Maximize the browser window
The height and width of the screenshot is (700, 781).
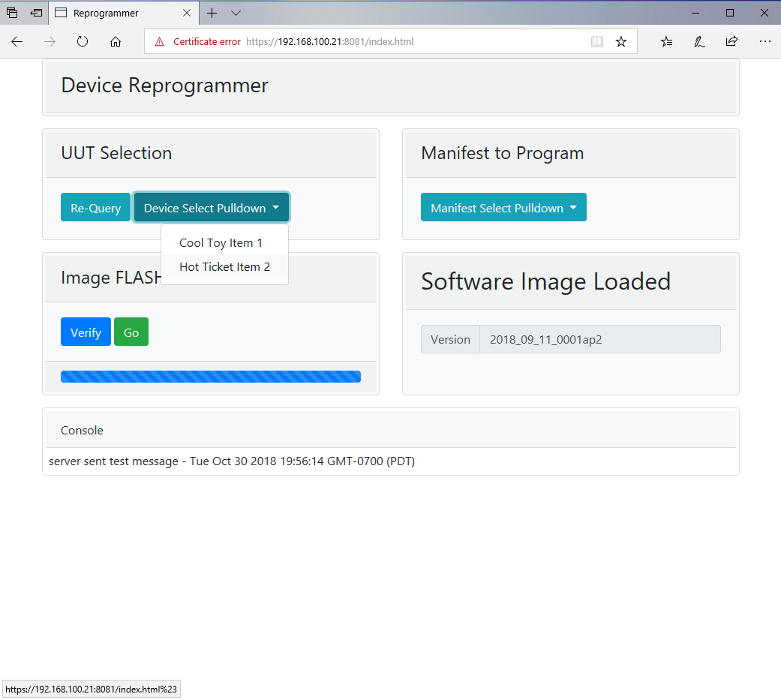coord(730,13)
